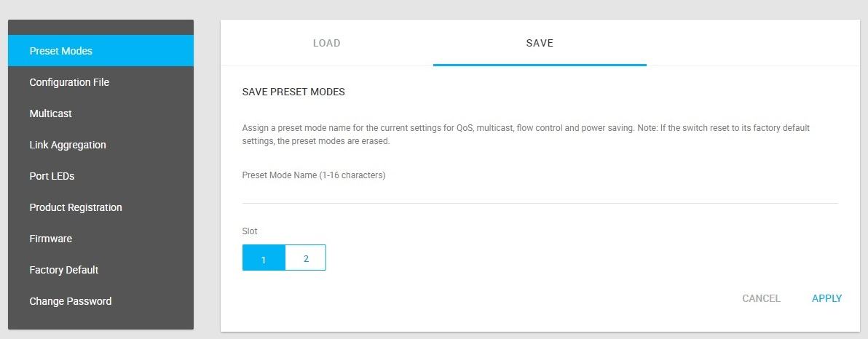
Task: Click the preset mode description note text
Action: pyautogui.click(x=526, y=135)
